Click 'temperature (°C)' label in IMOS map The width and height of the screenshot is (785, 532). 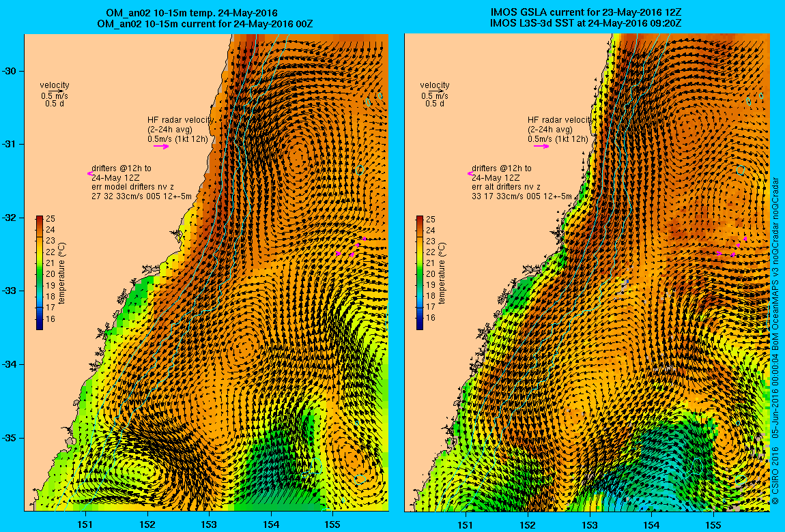point(442,274)
